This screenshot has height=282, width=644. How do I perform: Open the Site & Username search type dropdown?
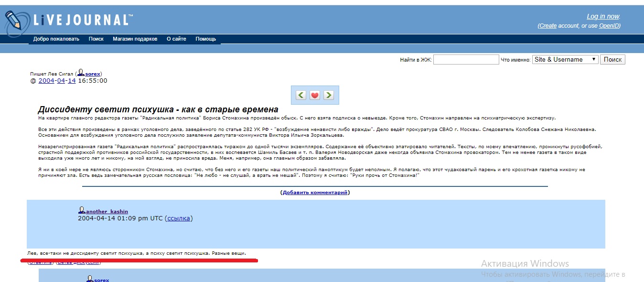[x=566, y=59]
